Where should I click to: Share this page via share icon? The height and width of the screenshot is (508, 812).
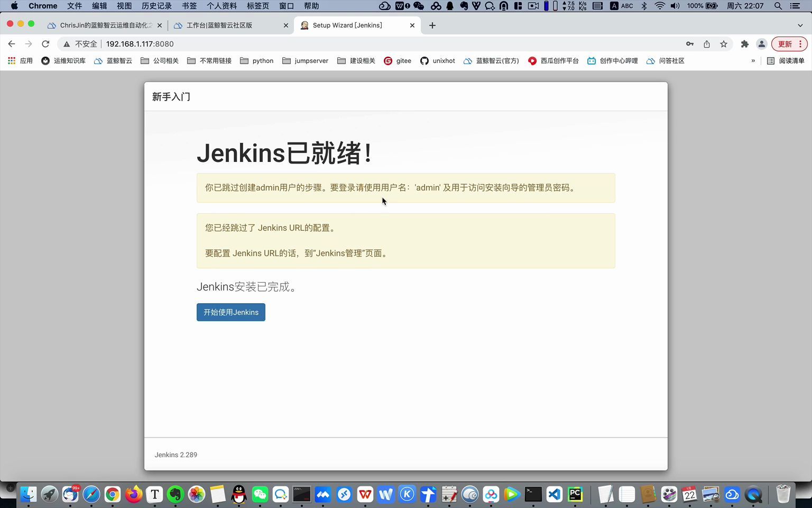707,44
